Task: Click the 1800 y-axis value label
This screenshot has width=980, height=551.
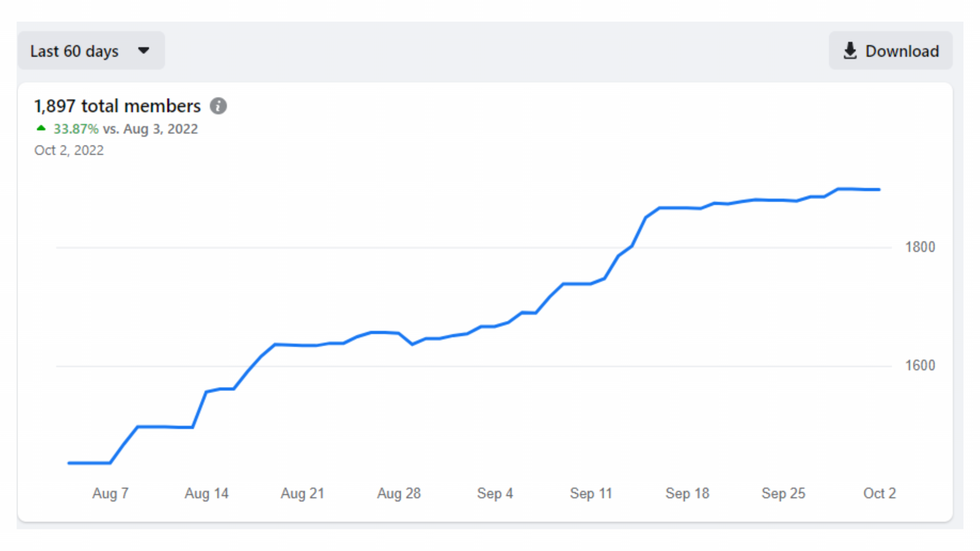Action: (920, 247)
